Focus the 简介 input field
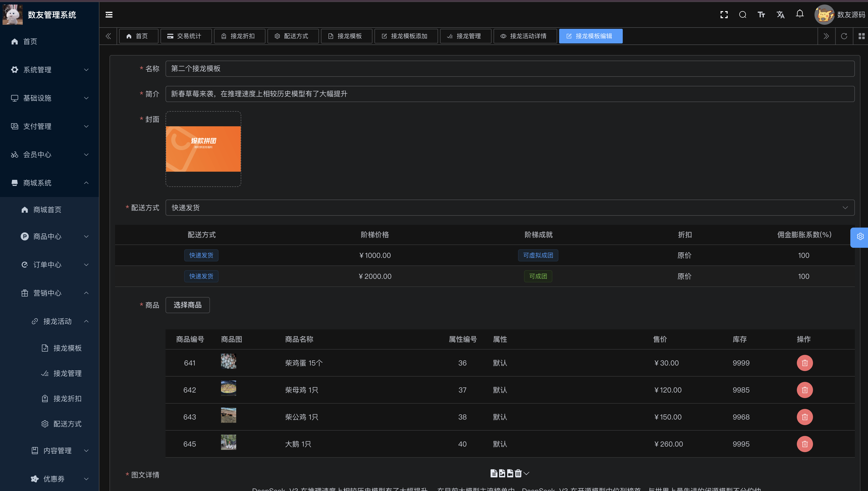 click(x=510, y=94)
